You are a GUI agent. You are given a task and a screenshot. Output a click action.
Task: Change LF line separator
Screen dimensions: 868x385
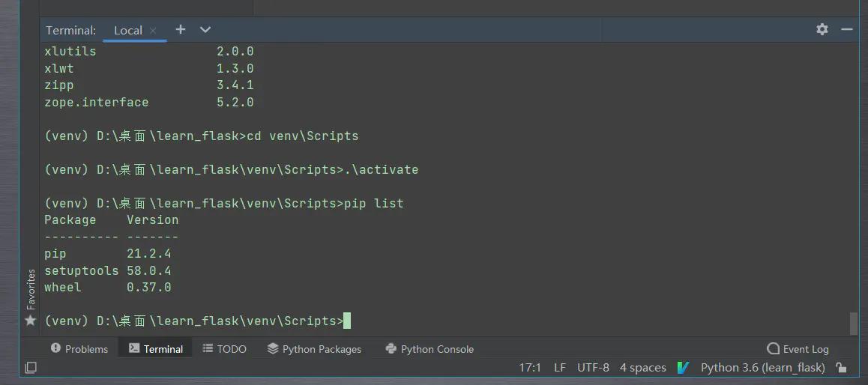click(x=560, y=367)
